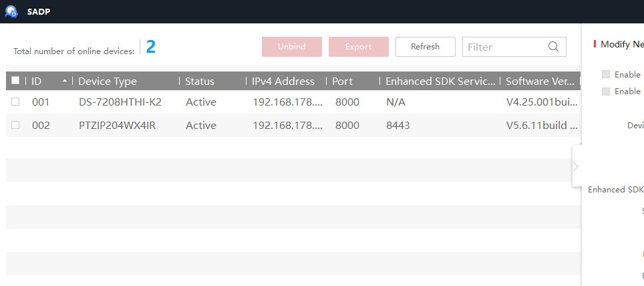The width and height of the screenshot is (644, 286).
Task: Sort by Port column header
Action: click(343, 82)
